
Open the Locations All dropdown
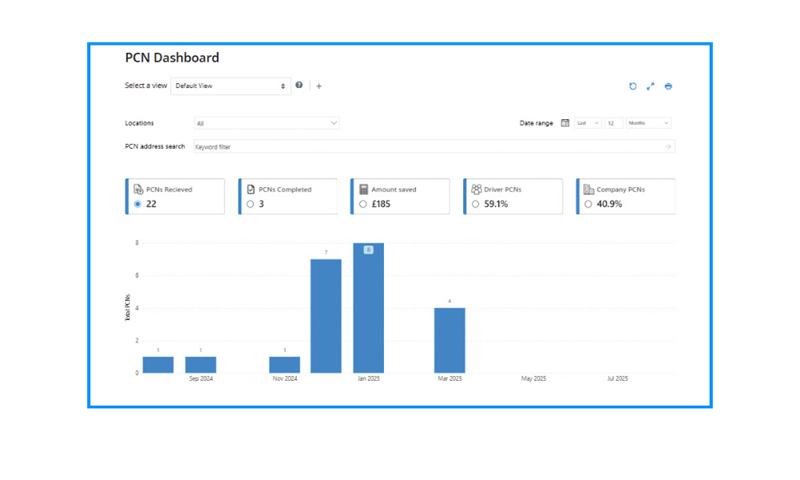(267, 123)
